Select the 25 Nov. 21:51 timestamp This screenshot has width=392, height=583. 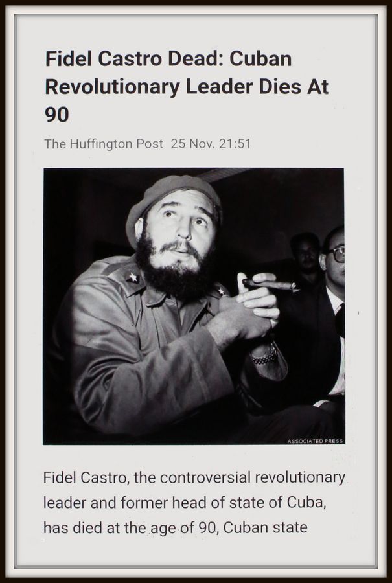point(211,144)
